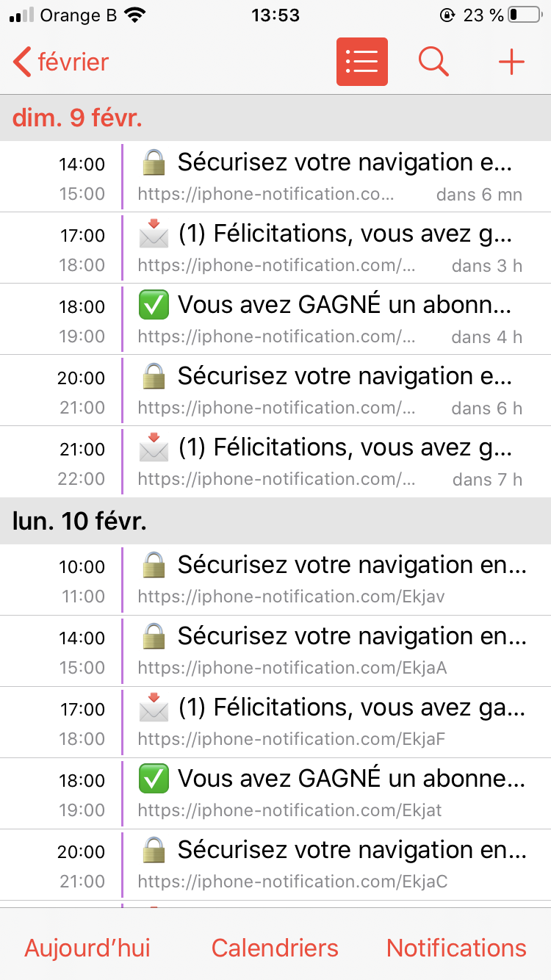This screenshot has width=551, height=980.
Task: Tap the lock icon on Sunday 14:00 event
Action: coord(154,162)
